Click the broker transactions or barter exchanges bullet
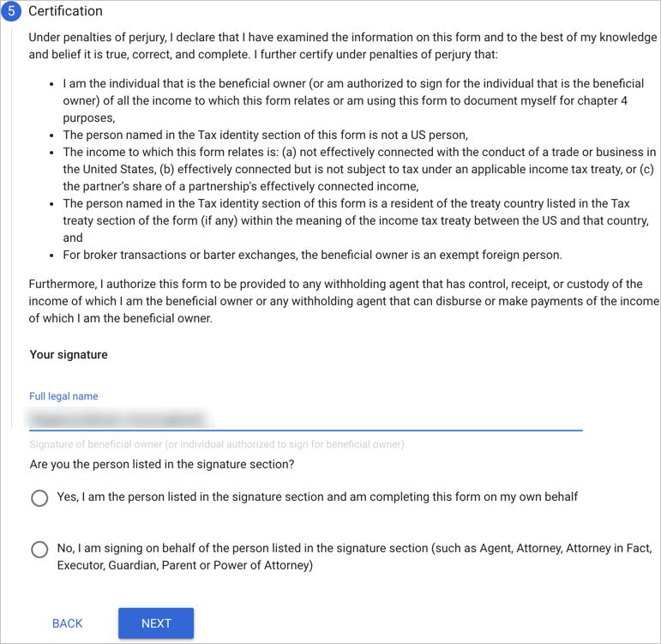The width and height of the screenshot is (661, 644). pyautogui.click(x=312, y=255)
